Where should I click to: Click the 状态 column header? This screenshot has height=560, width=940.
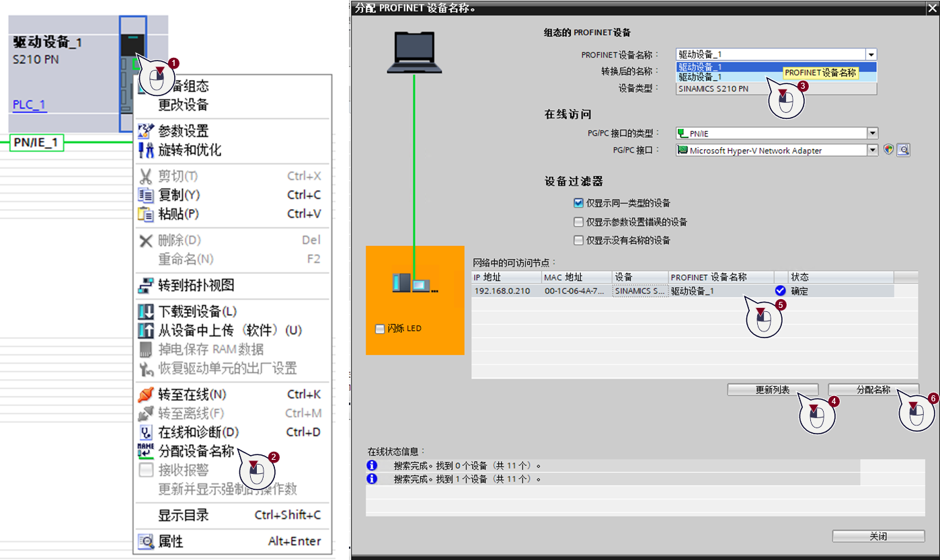click(x=840, y=277)
